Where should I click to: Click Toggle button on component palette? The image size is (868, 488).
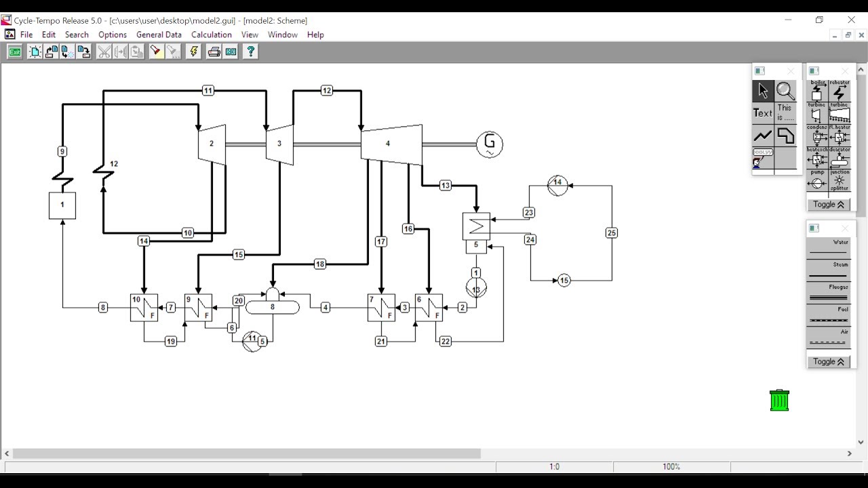coord(829,204)
